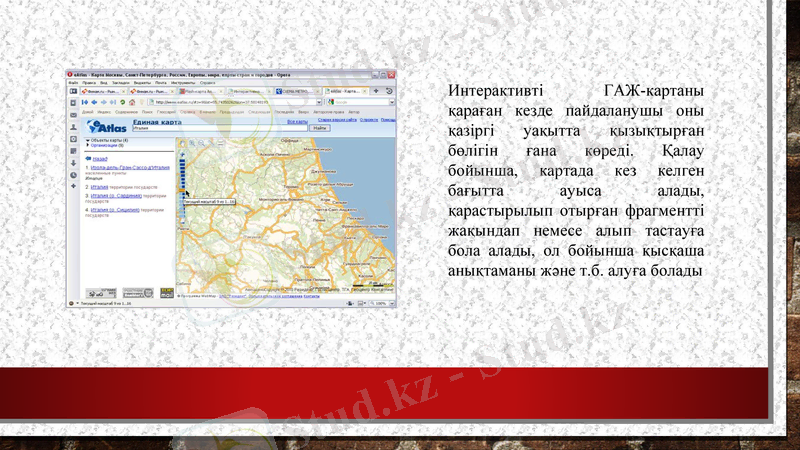Switch to the eAtlas - Карта tab
The width and height of the screenshot is (800, 450).
coord(346,91)
